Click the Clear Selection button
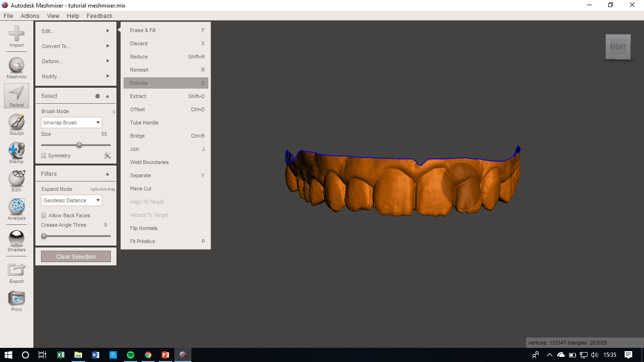The width and height of the screenshot is (644, 362). point(76,257)
